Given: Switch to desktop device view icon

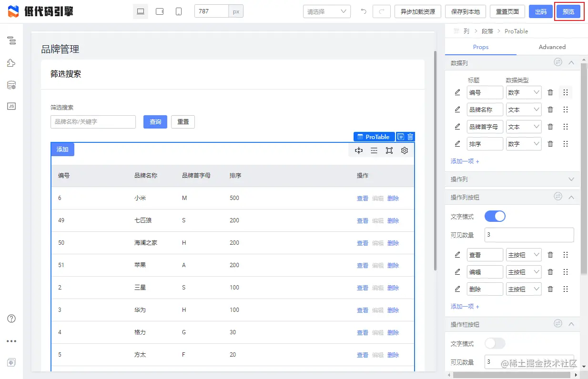Looking at the screenshot, I should [141, 11].
